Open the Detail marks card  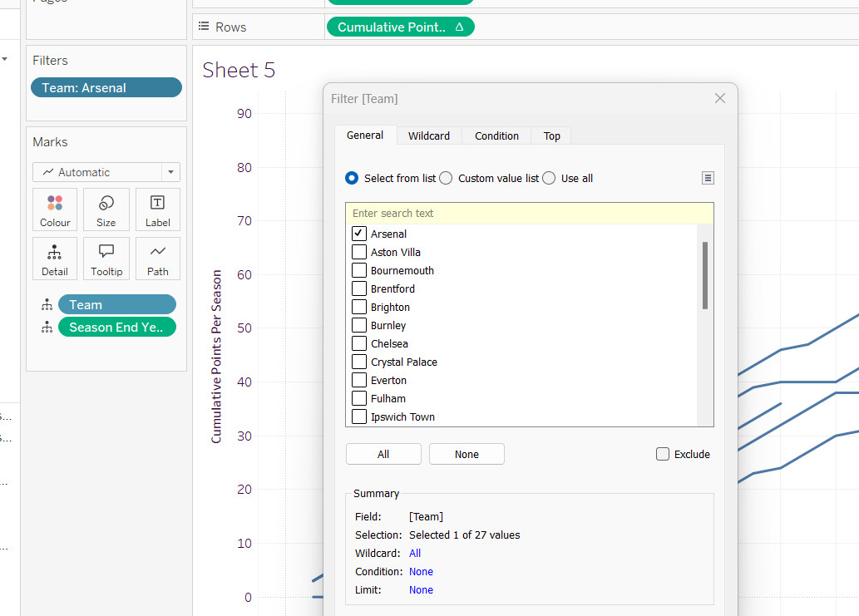55,259
